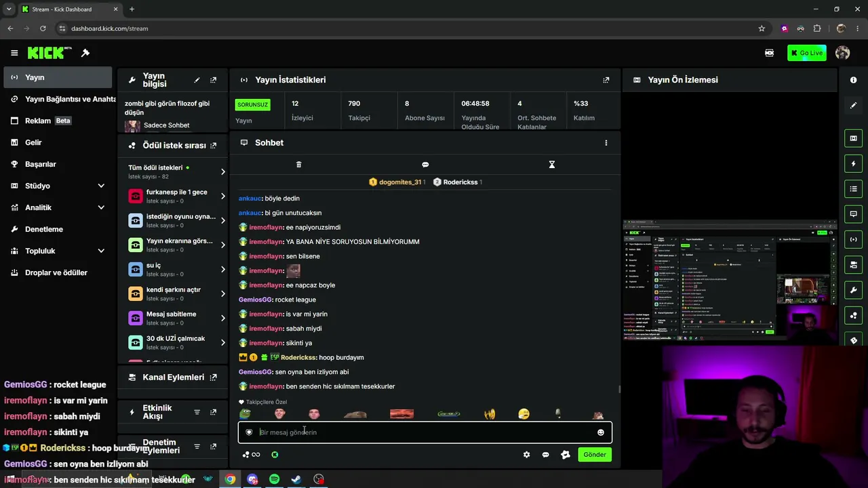Image resolution: width=868 pixels, height=488 pixels.
Task: Click the chat bubble icon near Gönder
Action: (x=545, y=455)
